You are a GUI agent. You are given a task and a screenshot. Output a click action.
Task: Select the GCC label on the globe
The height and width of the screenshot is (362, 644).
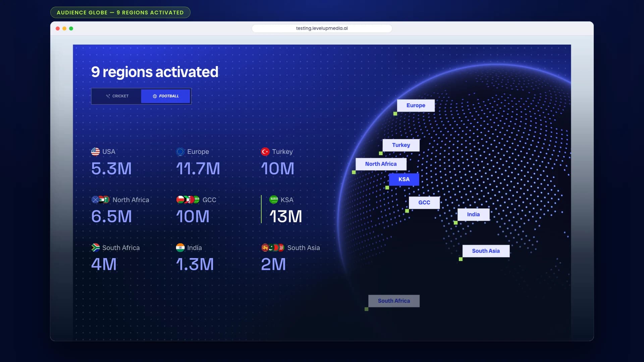click(x=424, y=202)
